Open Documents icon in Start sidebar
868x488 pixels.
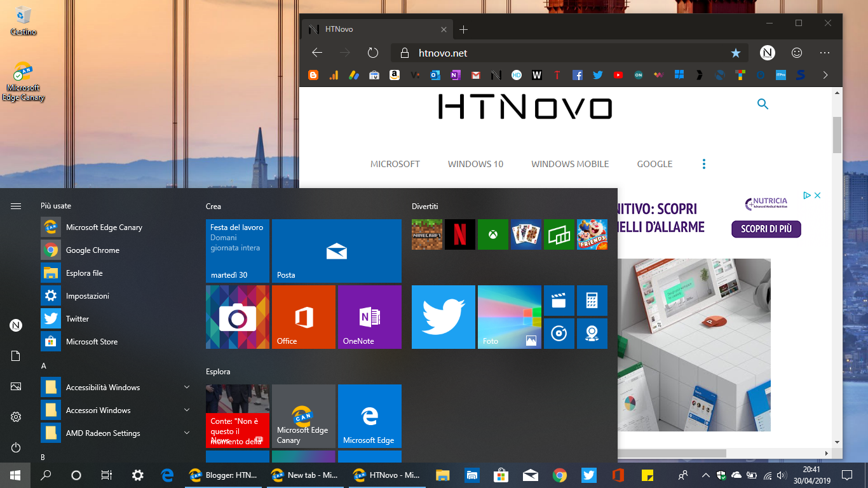click(16, 356)
